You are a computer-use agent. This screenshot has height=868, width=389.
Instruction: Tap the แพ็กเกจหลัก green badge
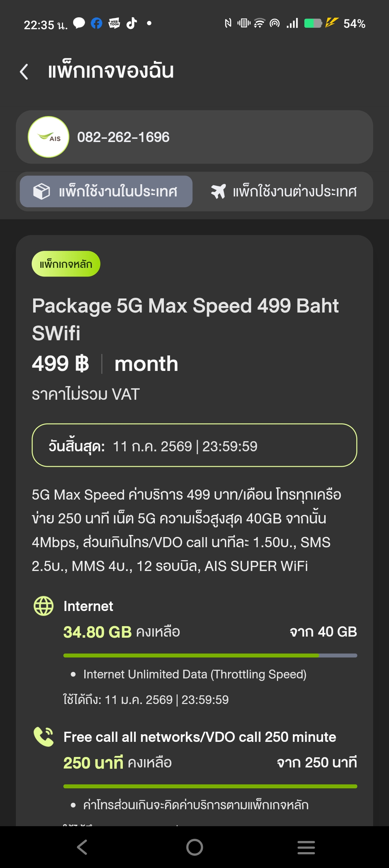[66, 264]
